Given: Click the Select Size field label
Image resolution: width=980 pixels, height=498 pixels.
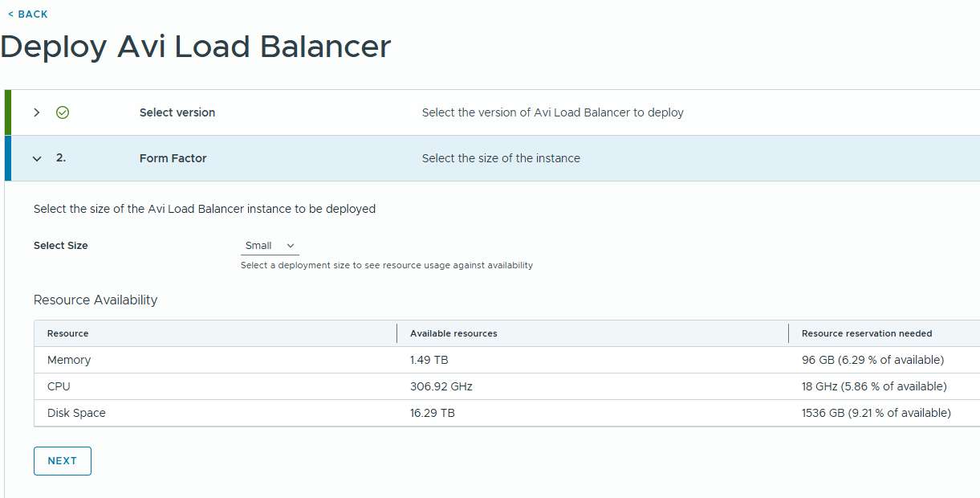Looking at the screenshot, I should click(x=61, y=246).
